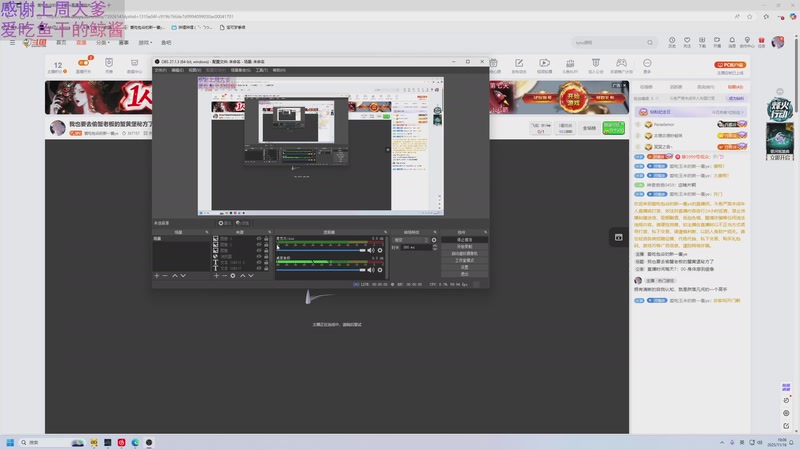The image size is (800, 450).
Task: Toggle the lock on the browser source row
Action: (x=266, y=256)
